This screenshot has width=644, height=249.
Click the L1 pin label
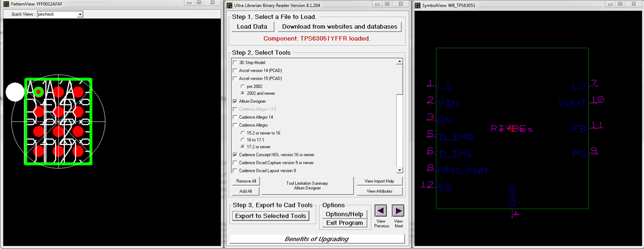[x=445, y=87]
